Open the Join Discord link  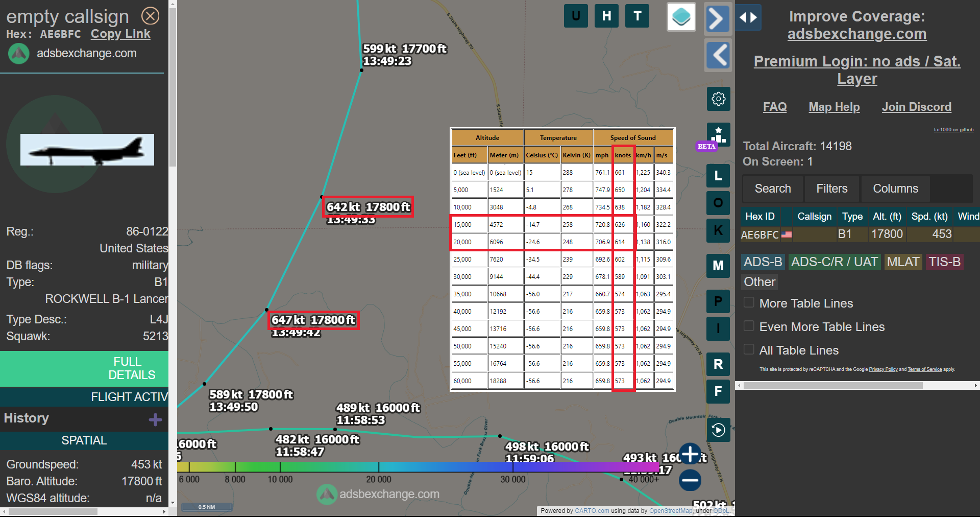click(x=916, y=107)
